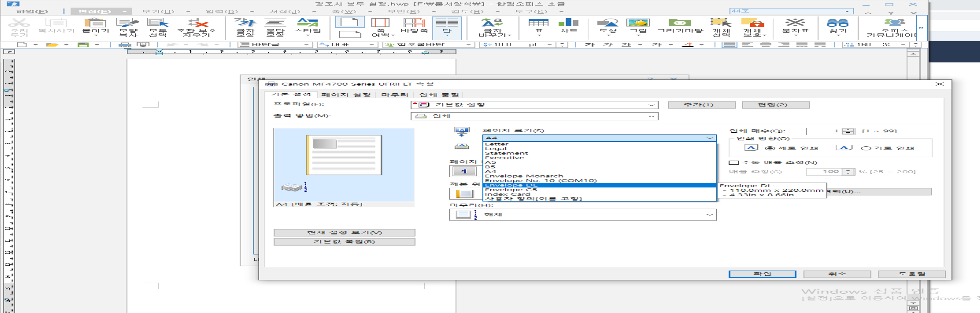Image resolution: width=980 pixels, height=313 pixels.
Task: Click the 추가(1)... button
Action: (x=701, y=105)
